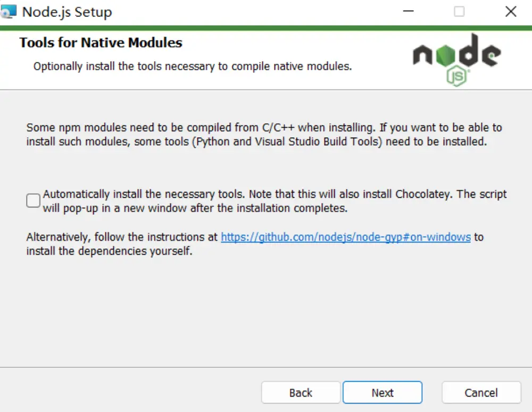Enable automatic installation of necessary tools checkbox
This screenshot has width=532, height=412.
(34, 200)
